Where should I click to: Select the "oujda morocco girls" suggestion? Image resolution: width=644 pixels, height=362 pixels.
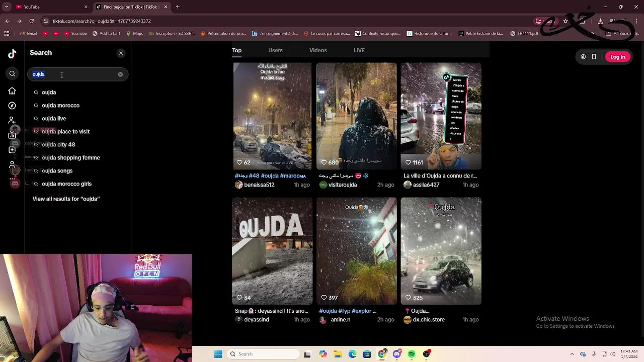click(x=78, y=184)
